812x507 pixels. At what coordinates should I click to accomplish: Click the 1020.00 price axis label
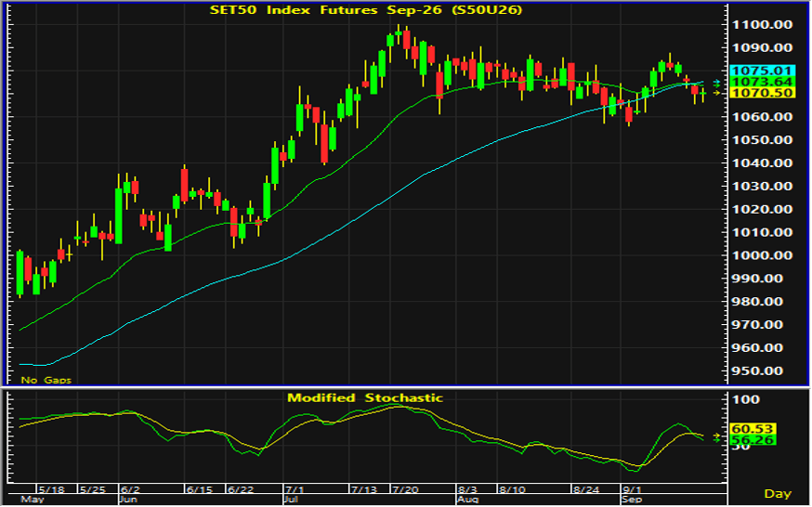(x=762, y=210)
